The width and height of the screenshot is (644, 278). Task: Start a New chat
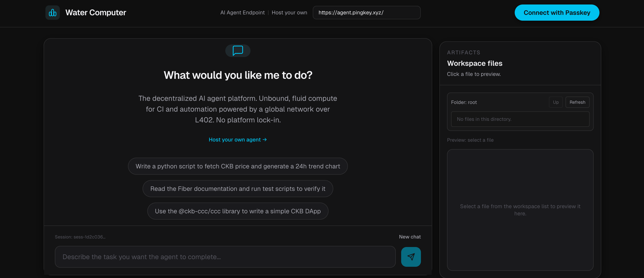[x=410, y=237]
